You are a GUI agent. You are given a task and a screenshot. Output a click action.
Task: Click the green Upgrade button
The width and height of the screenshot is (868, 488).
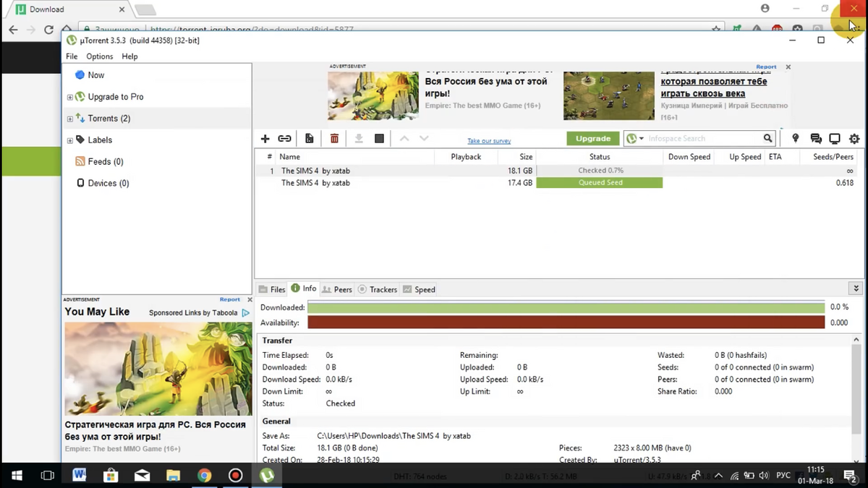click(x=593, y=138)
